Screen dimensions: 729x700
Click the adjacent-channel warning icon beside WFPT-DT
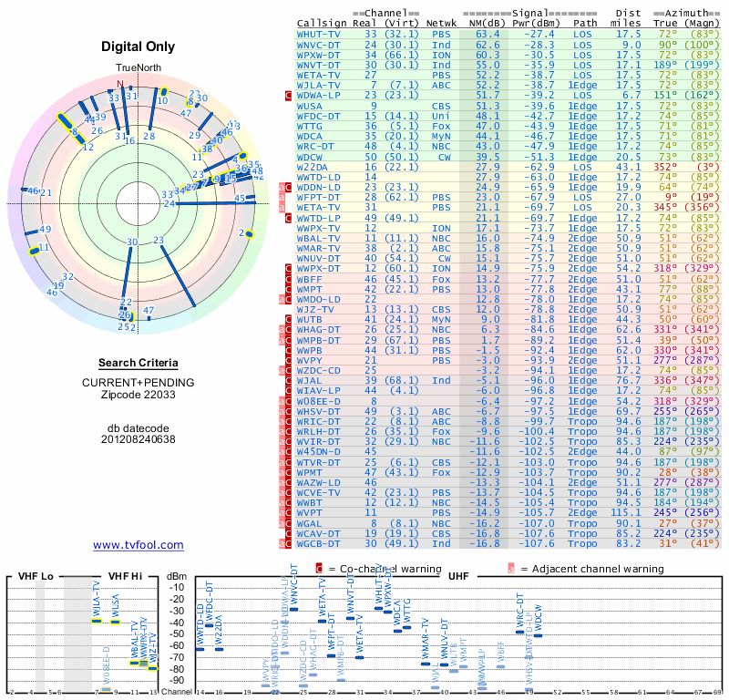click(282, 198)
